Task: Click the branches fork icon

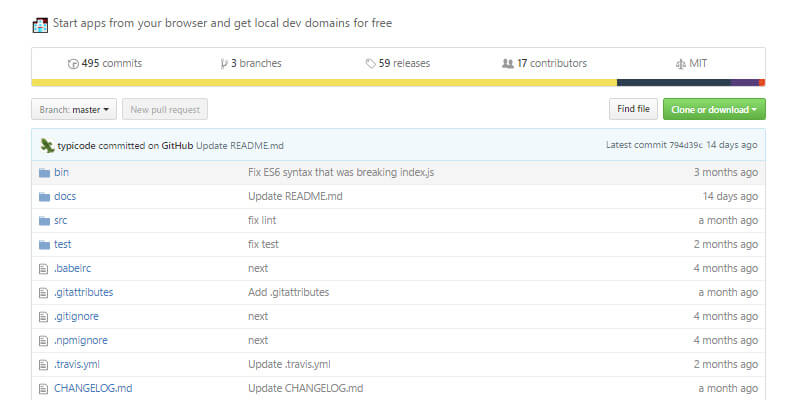Action: (x=224, y=63)
